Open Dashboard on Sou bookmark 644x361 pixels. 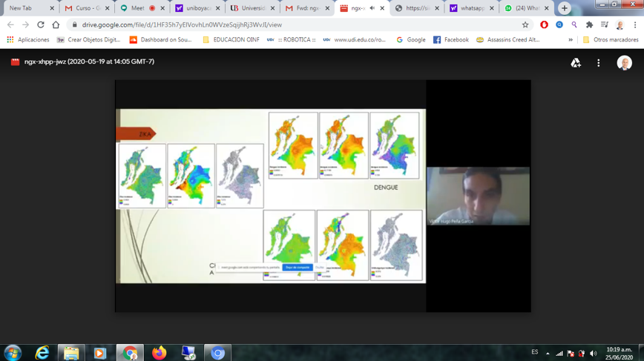pos(160,40)
